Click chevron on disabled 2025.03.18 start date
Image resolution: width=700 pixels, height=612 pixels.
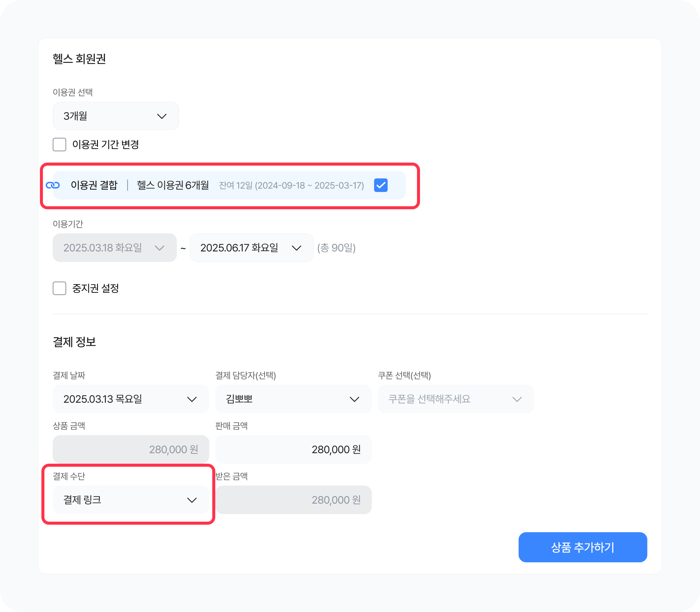pos(160,248)
